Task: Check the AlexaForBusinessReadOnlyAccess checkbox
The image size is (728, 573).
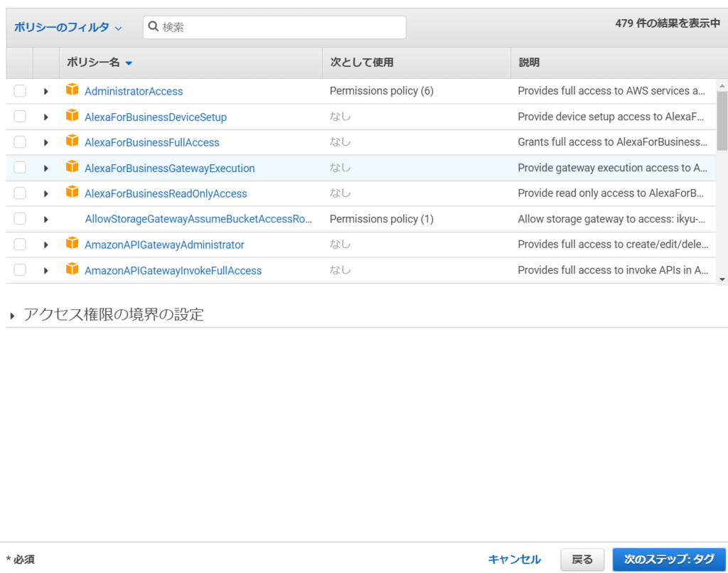Action: pyautogui.click(x=20, y=193)
